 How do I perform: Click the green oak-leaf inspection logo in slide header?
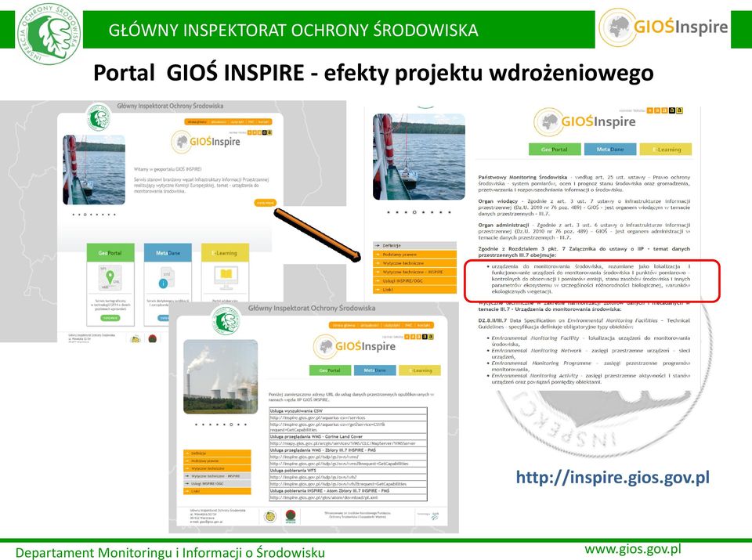(49, 34)
